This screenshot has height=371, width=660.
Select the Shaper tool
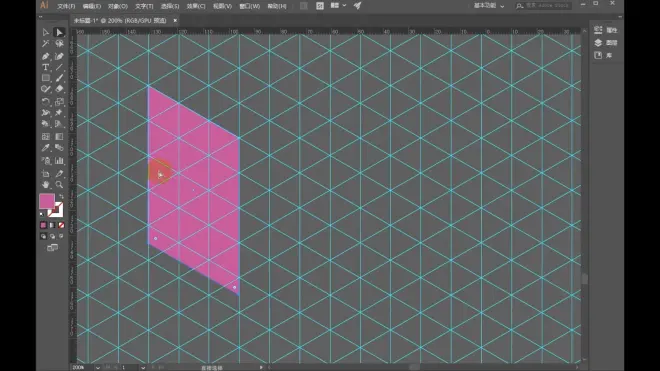(45, 89)
